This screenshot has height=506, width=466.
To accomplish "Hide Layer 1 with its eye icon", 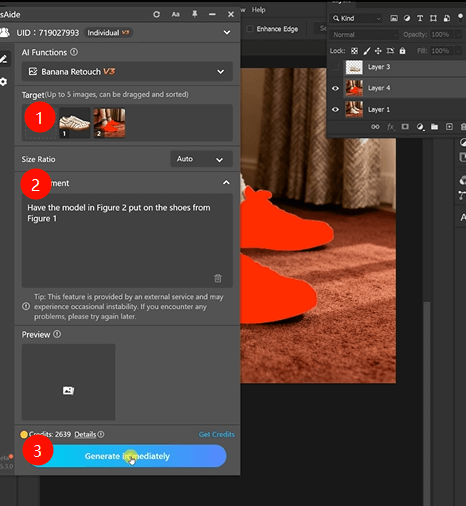I will point(335,110).
